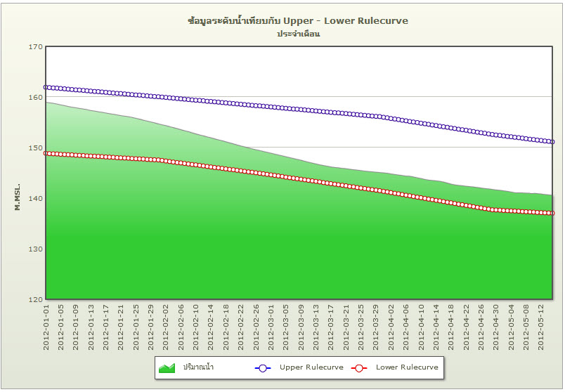Toggle the Lower Rulecurve legend label
The width and height of the screenshot is (565, 392).
pyautogui.click(x=407, y=367)
